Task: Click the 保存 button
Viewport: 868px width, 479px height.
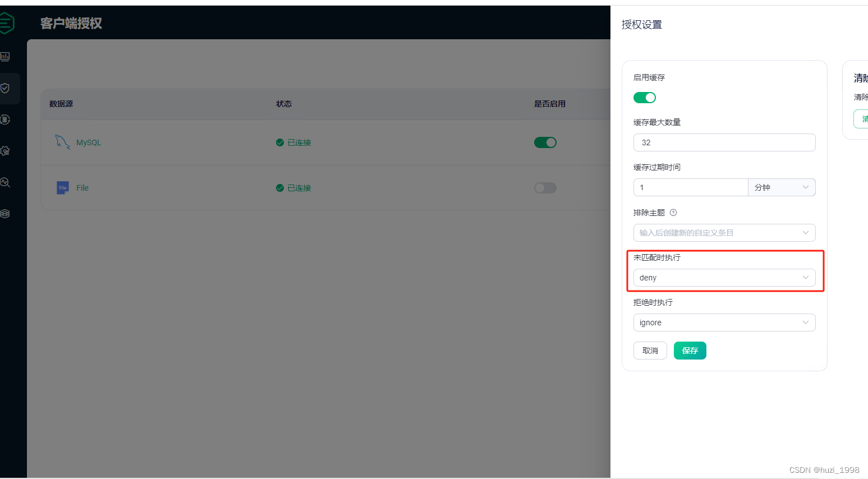Action: coord(690,351)
